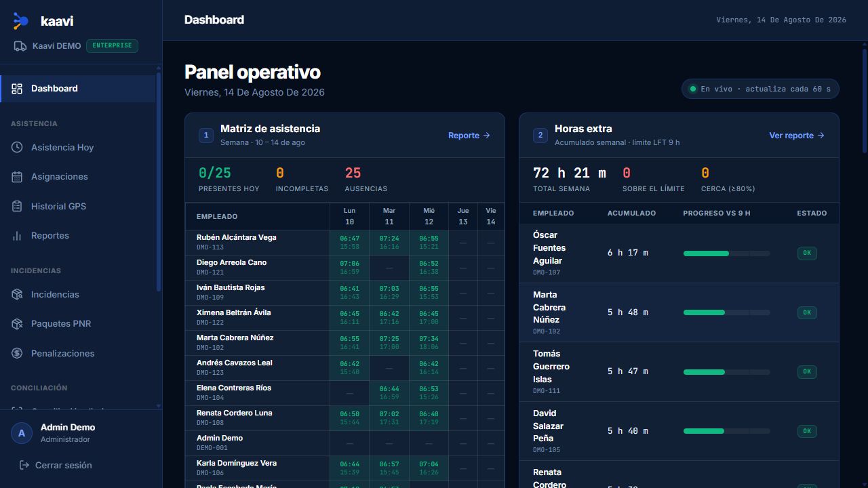Click the Vie 14 column header
868x488 pixels.
coord(491,217)
